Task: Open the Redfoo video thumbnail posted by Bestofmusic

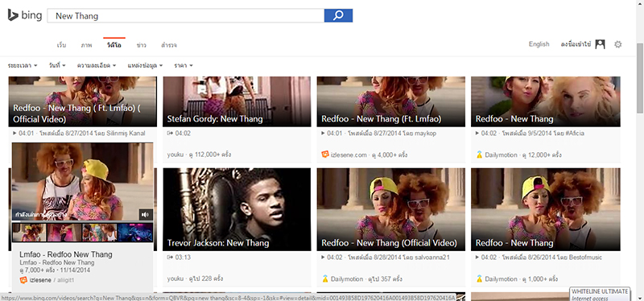Action: (546, 209)
